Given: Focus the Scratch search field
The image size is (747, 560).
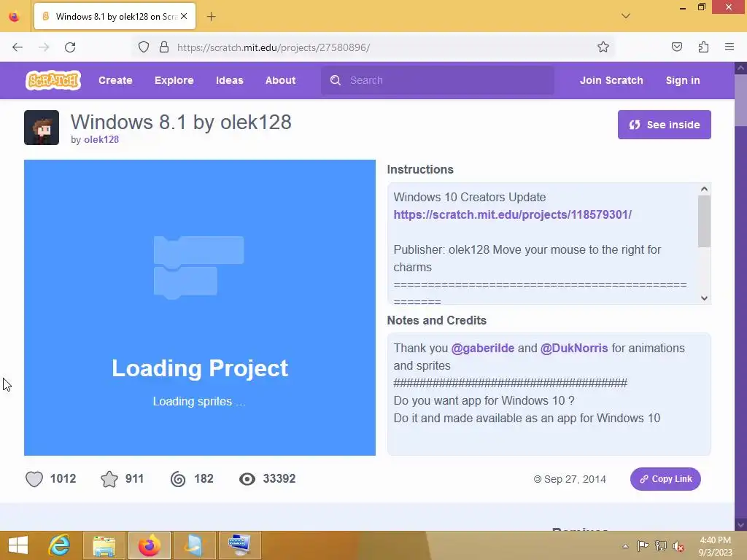Looking at the screenshot, I should tap(438, 80).
